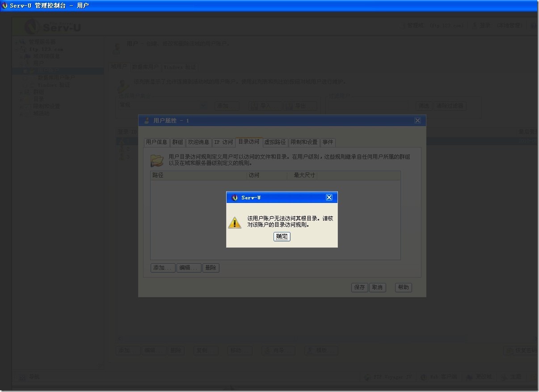Click 帮助 in the 用户属性 dialog
539x392 pixels.
(x=404, y=287)
